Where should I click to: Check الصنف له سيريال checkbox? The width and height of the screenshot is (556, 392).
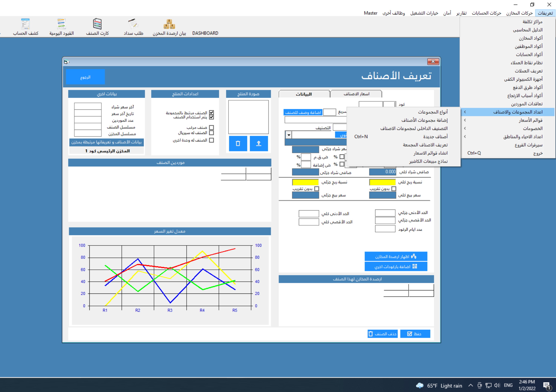212,132
